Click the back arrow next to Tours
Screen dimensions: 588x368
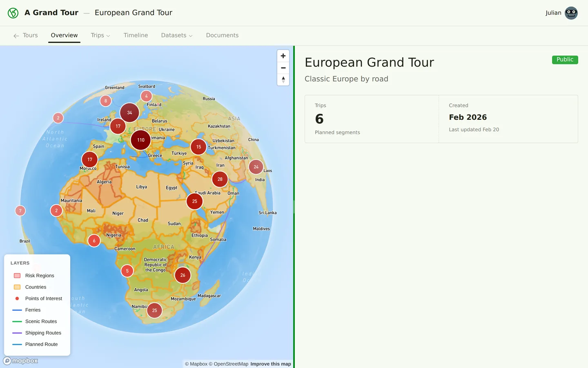pos(16,36)
